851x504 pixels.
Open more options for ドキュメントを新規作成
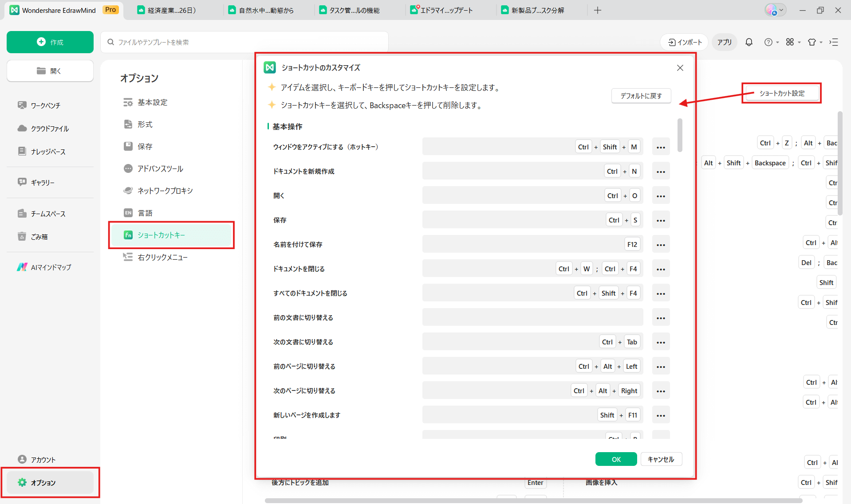point(661,172)
